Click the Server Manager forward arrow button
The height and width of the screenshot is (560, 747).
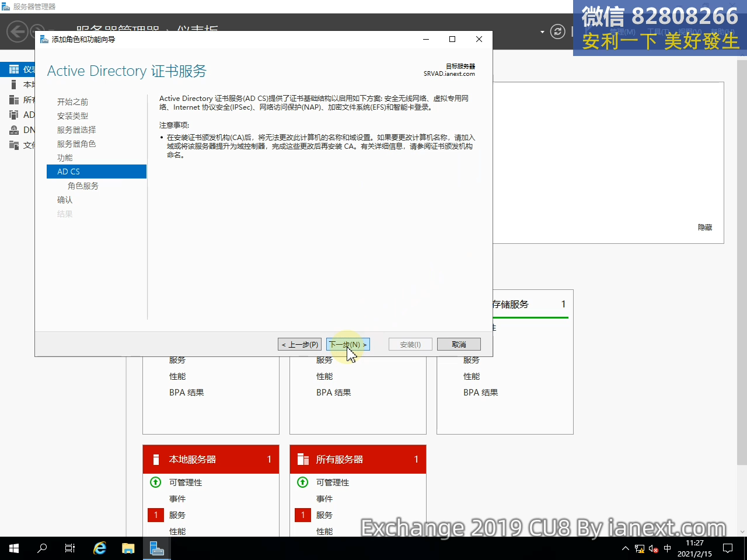[37, 30]
